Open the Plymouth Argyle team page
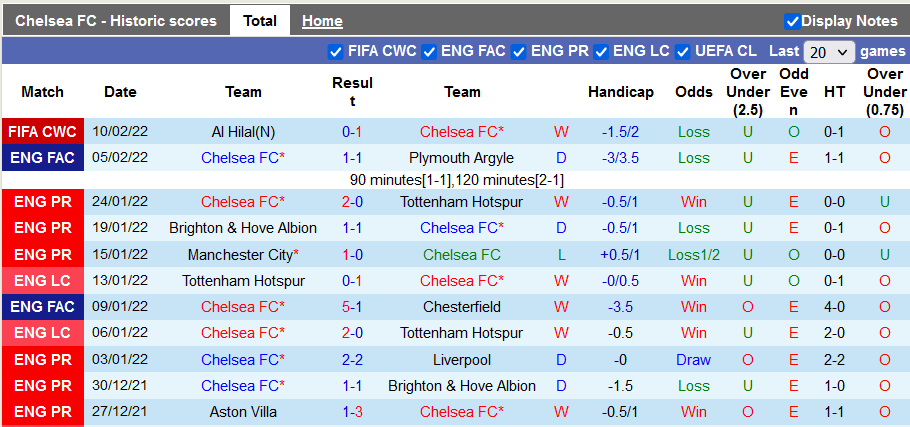910x427 pixels. [462, 158]
